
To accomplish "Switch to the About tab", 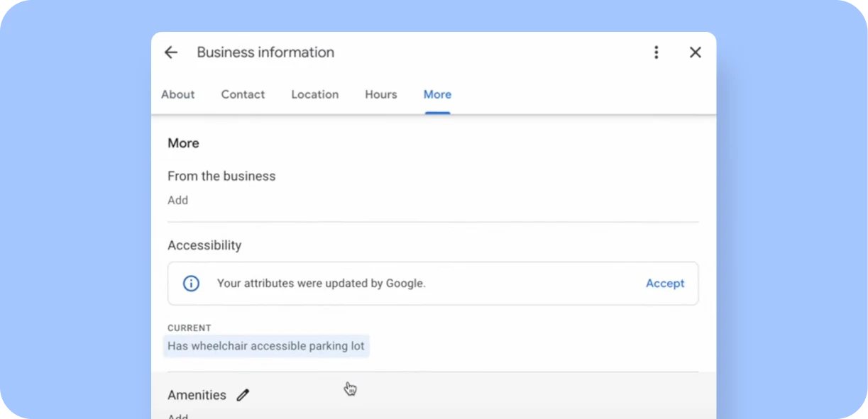I will pyautogui.click(x=177, y=94).
